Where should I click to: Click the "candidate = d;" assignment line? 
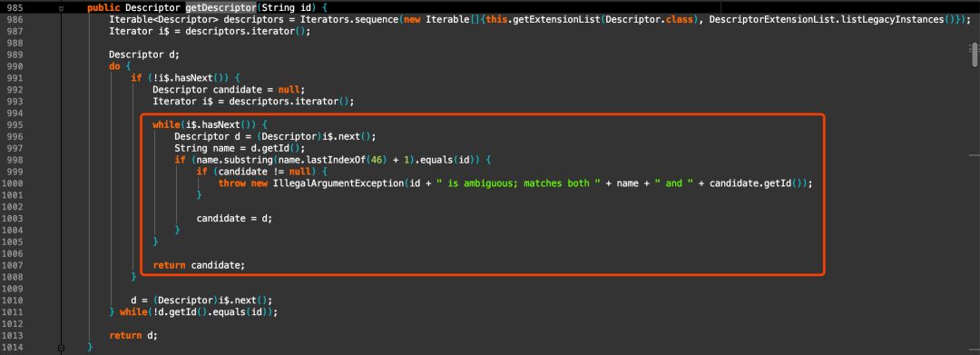coord(234,218)
